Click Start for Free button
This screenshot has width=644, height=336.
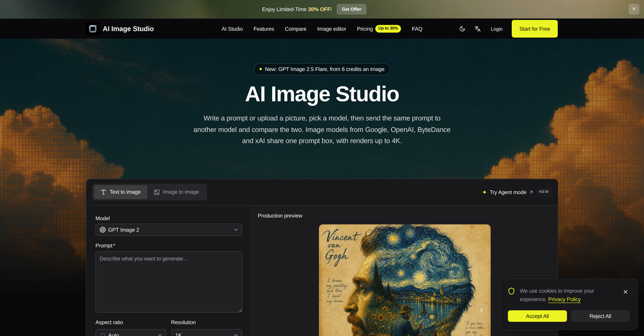(x=534, y=29)
